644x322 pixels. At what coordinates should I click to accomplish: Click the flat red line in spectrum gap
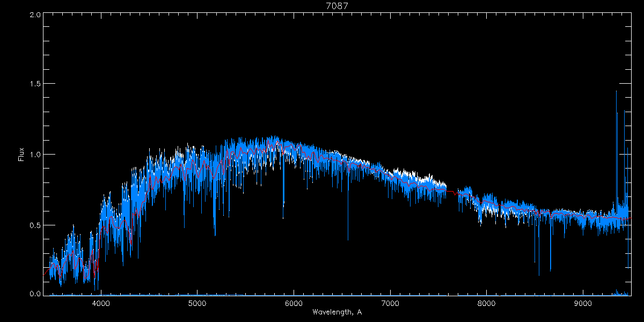click(450, 191)
